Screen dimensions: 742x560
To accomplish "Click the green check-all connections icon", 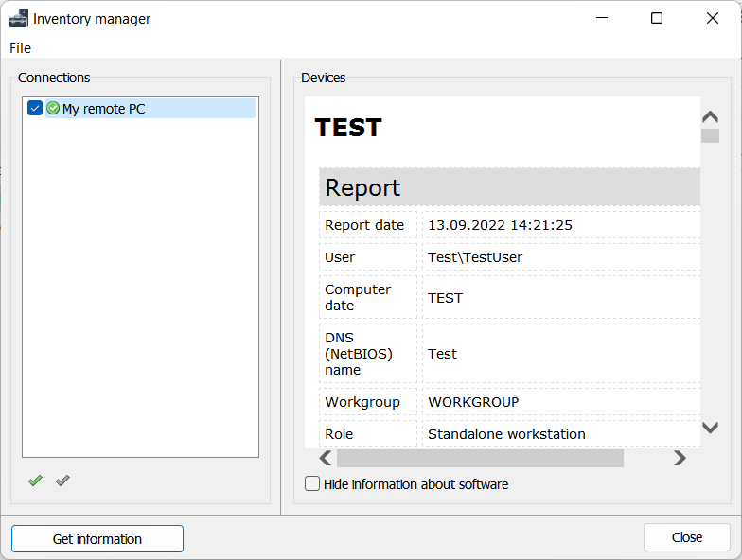I will coord(35,481).
